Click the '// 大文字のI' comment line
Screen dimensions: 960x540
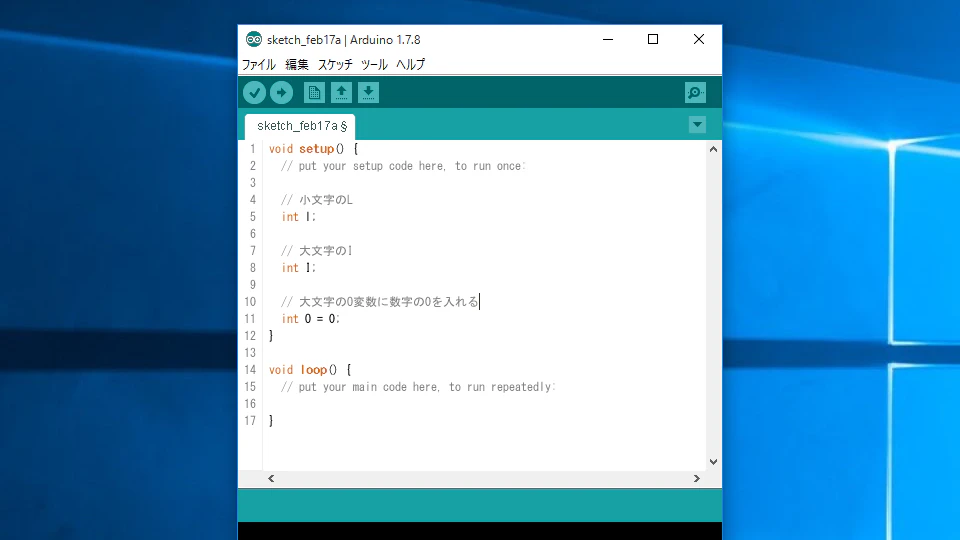point(317,251)
